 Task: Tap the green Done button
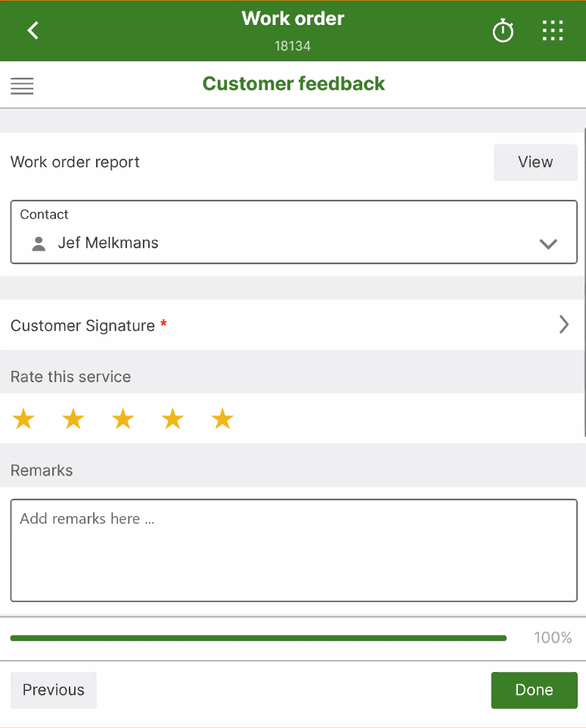534,690
